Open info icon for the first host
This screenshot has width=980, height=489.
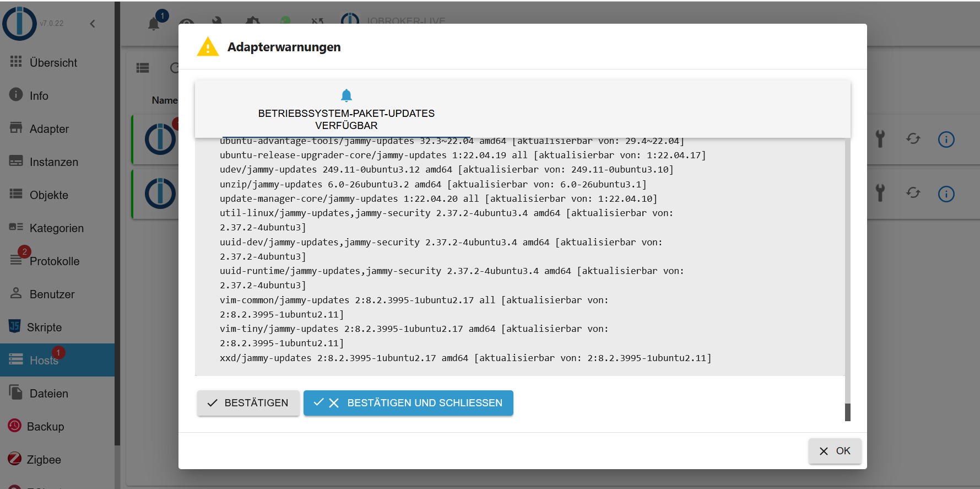click(946, 139)
